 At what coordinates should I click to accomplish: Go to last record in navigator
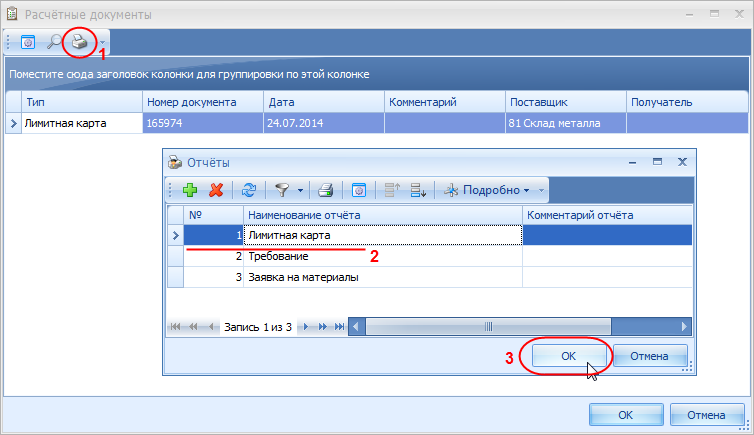339,327
